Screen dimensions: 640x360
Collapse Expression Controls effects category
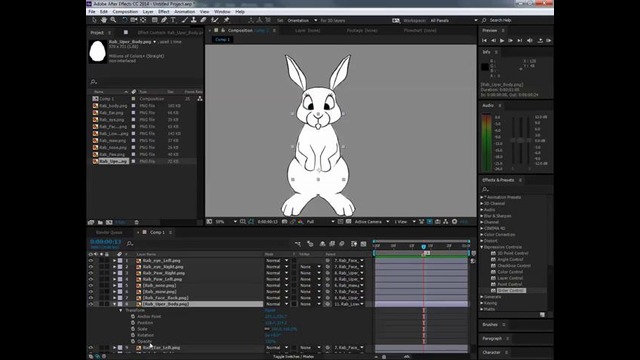482,247
